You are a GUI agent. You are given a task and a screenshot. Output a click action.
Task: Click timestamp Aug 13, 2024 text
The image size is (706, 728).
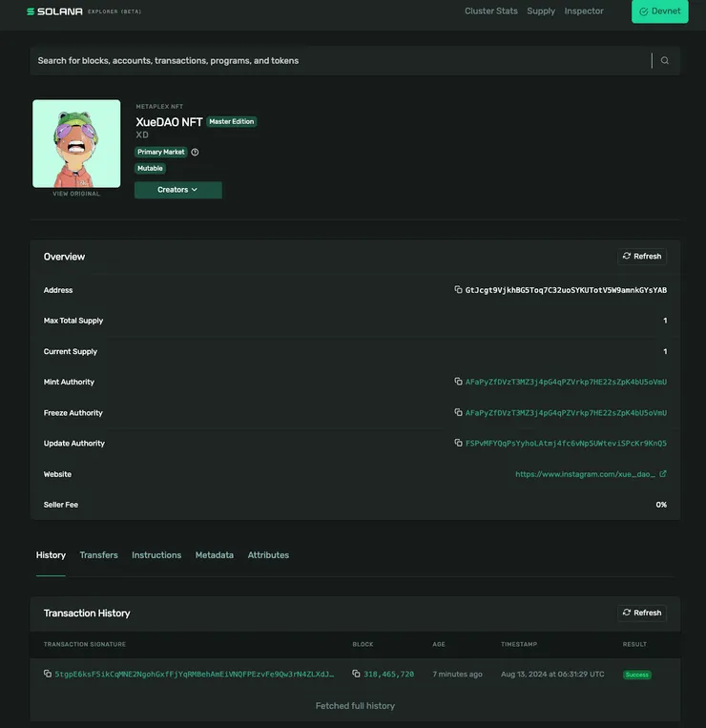tap(552, 675)
